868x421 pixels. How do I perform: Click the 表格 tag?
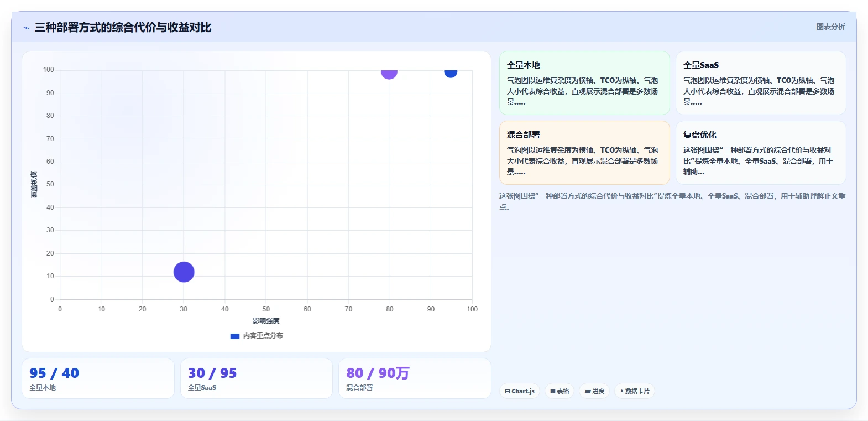[x=560, y=391]
